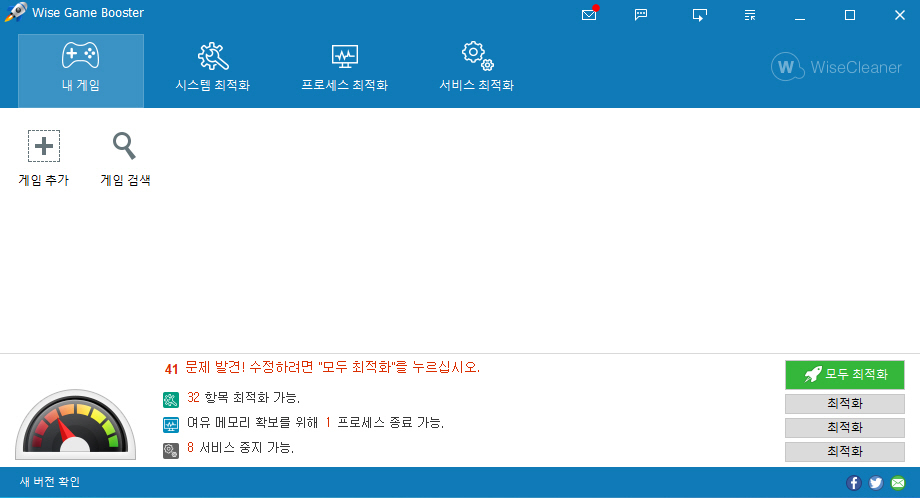
Task: Open the 서비스 최적화 tab
Action: (476, 67)
